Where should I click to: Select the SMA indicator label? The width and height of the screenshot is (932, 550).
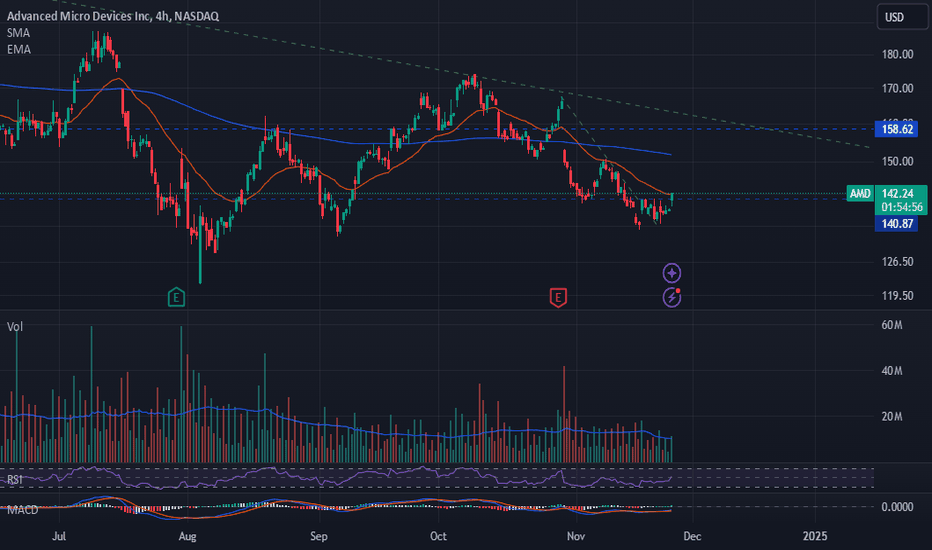(18, 33)
